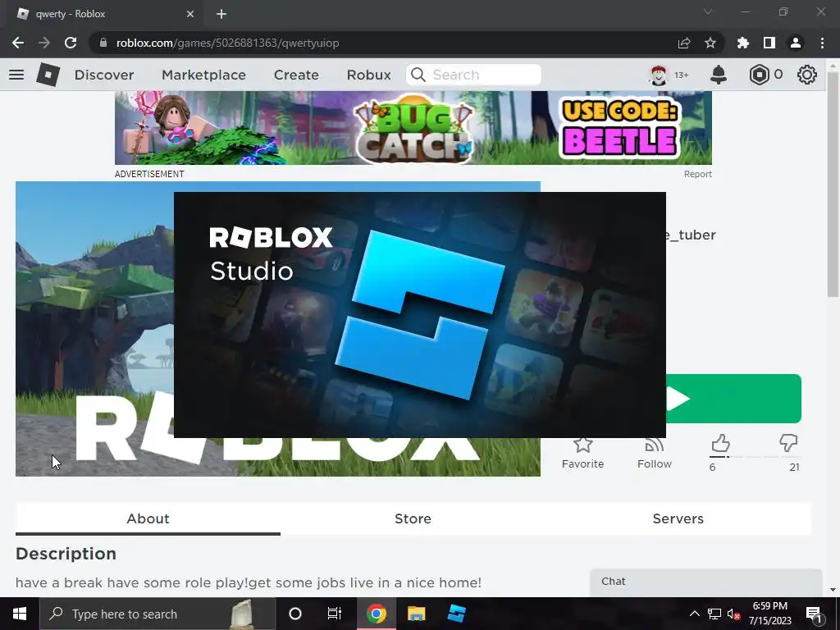Switch to the Store tab
Screen dimensions: 840x630
413,518
